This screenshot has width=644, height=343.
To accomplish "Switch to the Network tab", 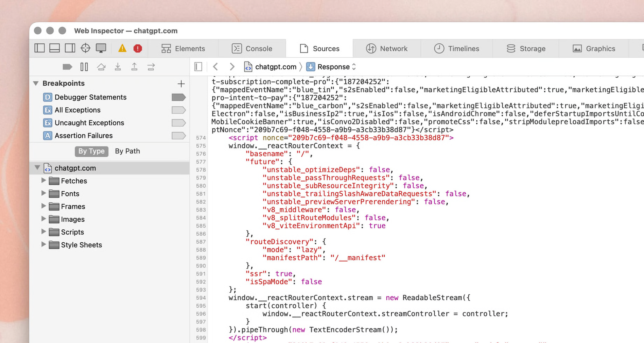I will 387,49.
